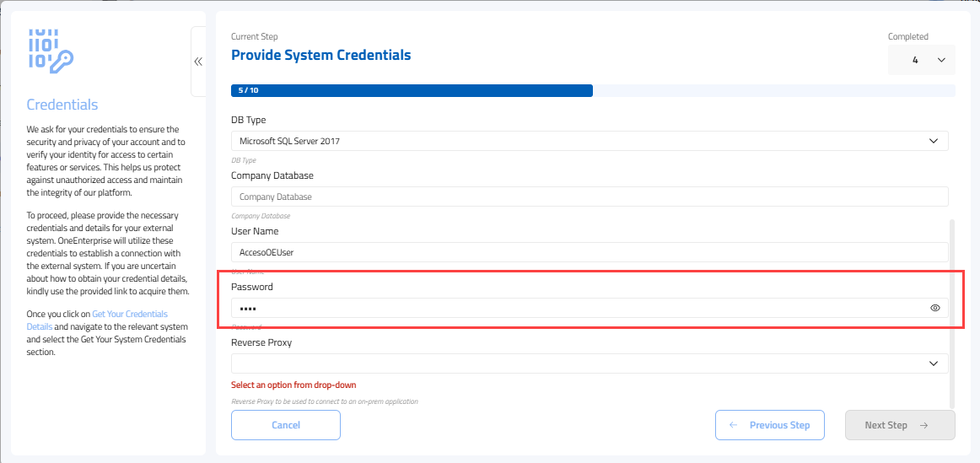Click left arrow icon in Previous Step
Image resolution: width=980 pixels, height=463 pixels.
[x=734, y=425]
